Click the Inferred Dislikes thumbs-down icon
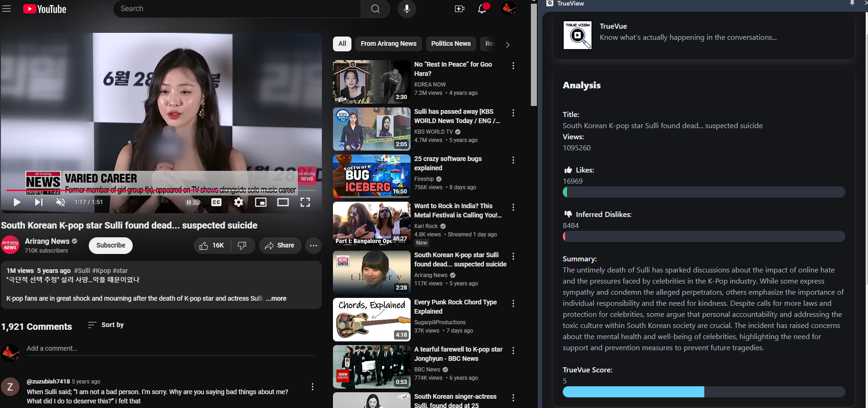The height and width of the screenshot is (408, 868). point(568,214)
